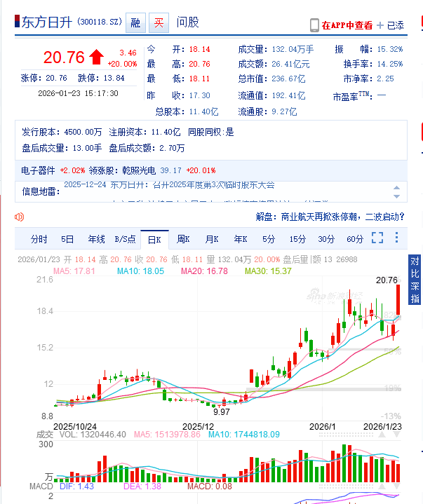Click the red up-arrow price indicator
The height and width of the screenshot is (504, 423).
click(96, 57)
